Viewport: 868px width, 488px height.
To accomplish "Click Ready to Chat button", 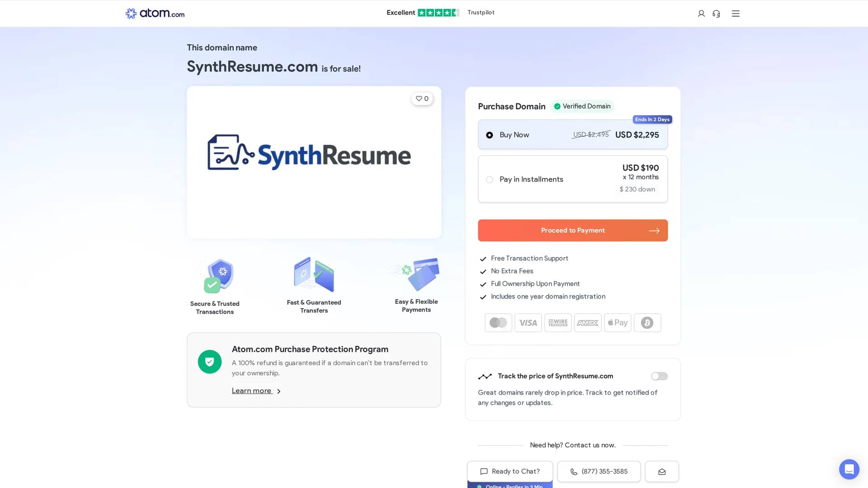I will 510,471.
